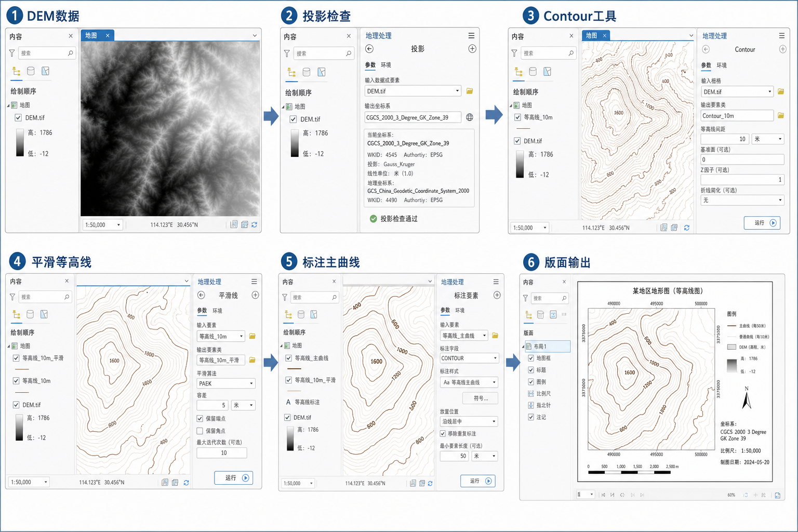798x532 pixels.
Task: Open globe coordinate system picker in 投影 tool
Action: click(x=470, y=117)
